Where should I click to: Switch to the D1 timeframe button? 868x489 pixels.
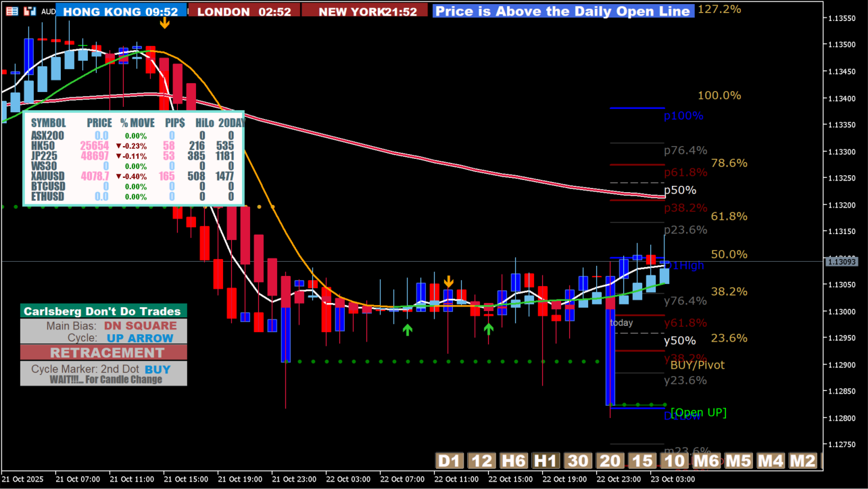click(x=449, y=461)
